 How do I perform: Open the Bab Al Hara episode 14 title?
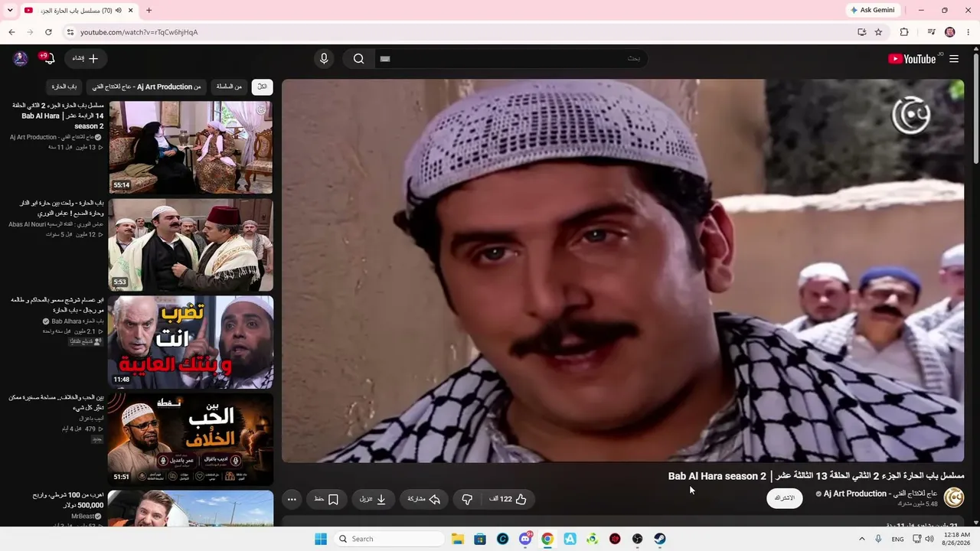58,116
